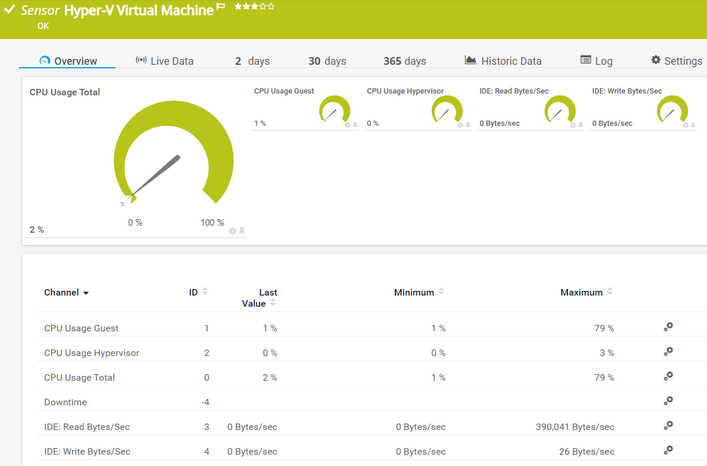Open settings gear for CPU Usage Guest row

pos(668,327)
